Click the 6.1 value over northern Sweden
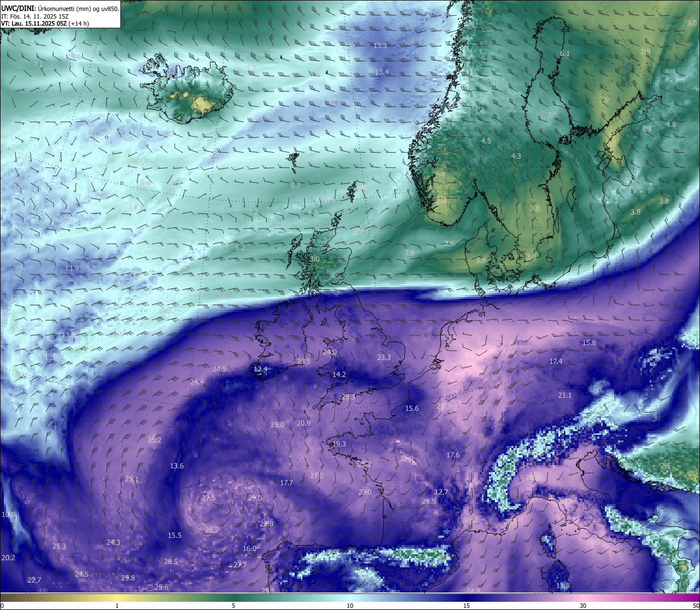Viewport: 700px width, 610px height. point(565,54)
